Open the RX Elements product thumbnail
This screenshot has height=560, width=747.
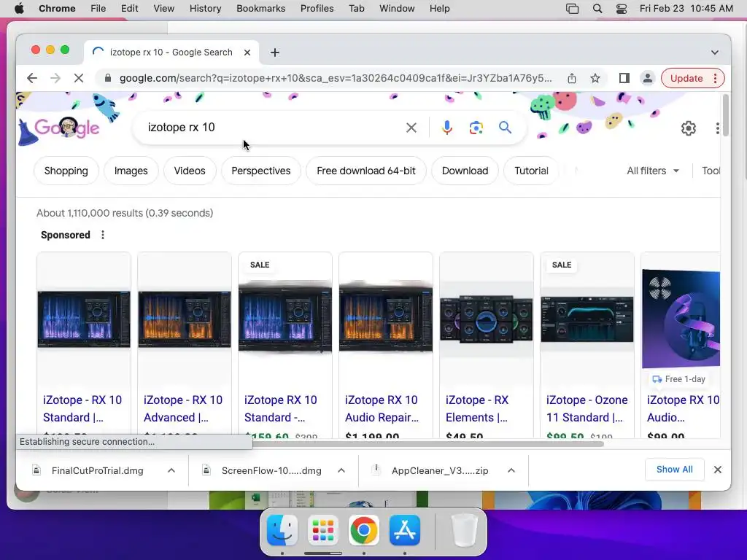click(x=487, y=319)
